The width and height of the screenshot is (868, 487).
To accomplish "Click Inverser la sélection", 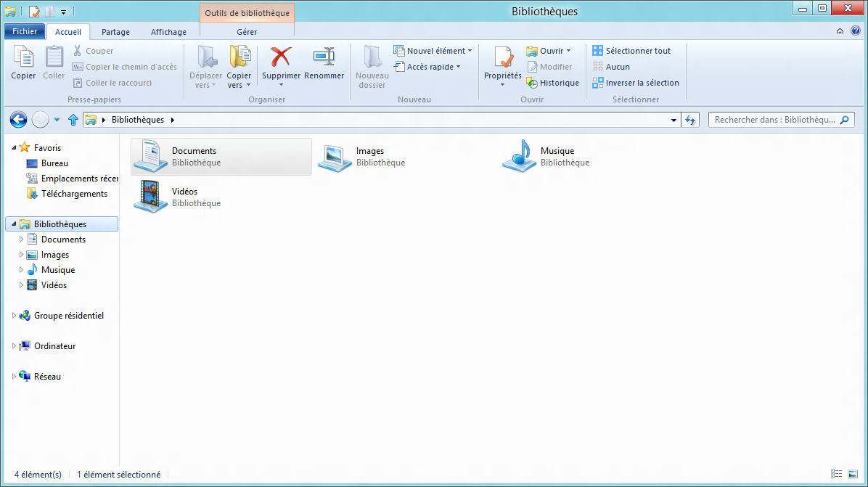I will pos(636,83).
